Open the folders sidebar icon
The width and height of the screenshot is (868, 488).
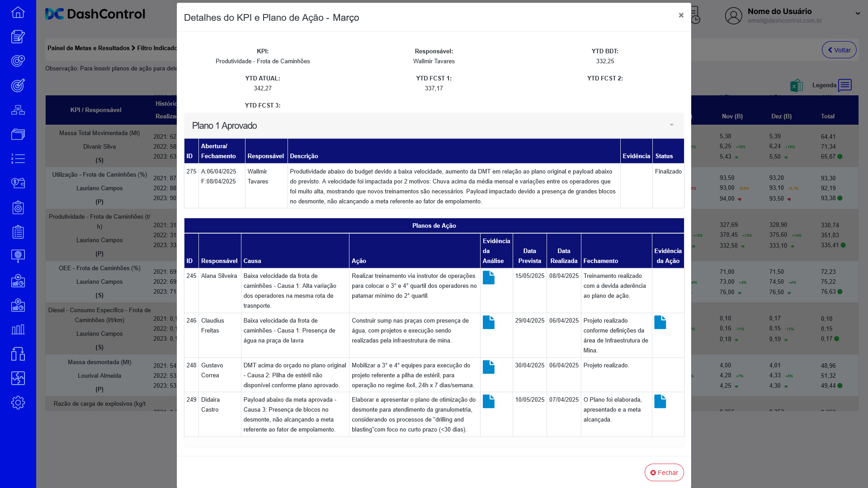click(18, 134)
